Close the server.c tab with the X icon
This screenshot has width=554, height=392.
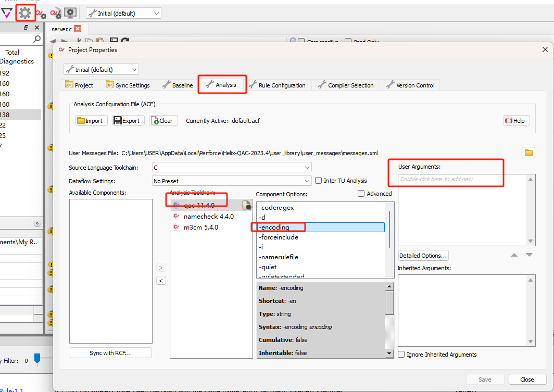78,29
